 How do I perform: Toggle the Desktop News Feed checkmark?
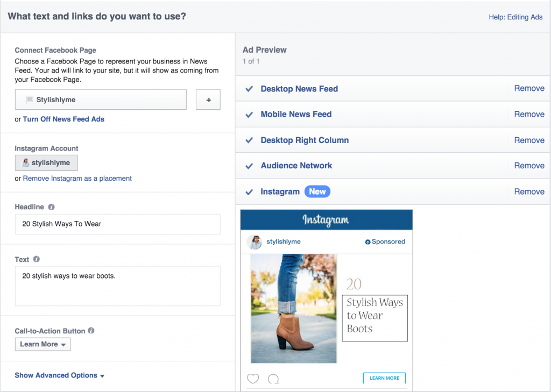249,89
